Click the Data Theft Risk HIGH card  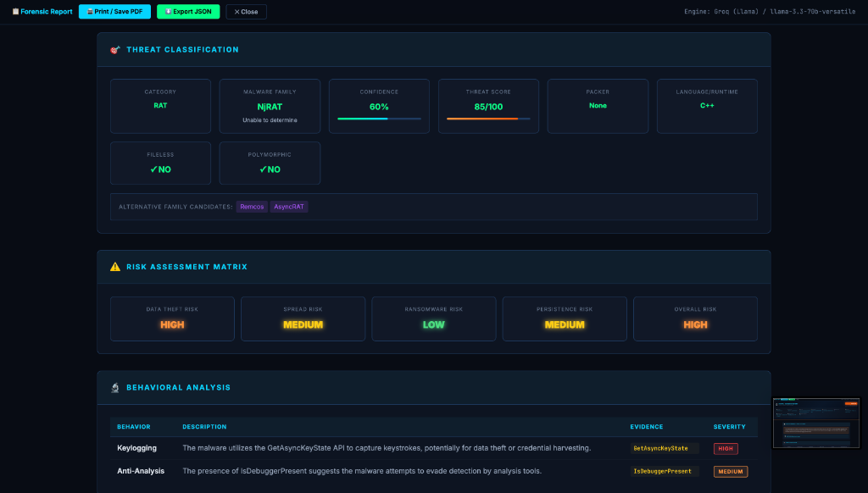pos(172,319)
